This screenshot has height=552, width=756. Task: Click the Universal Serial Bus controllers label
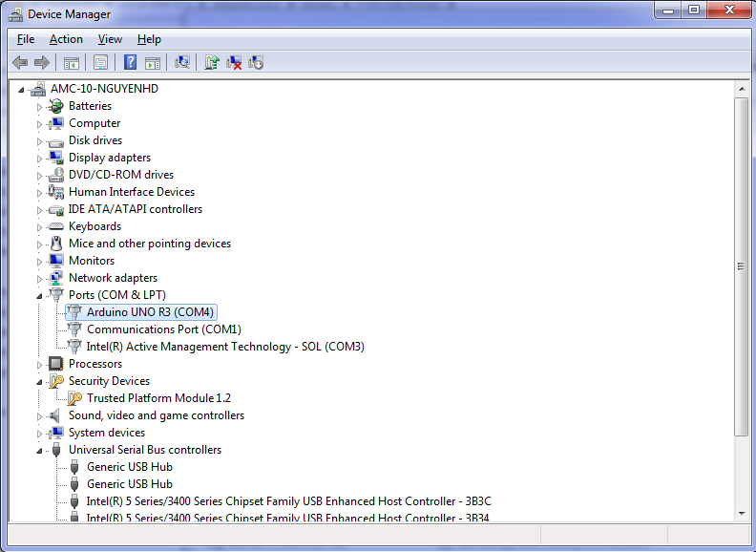[145, 450]
